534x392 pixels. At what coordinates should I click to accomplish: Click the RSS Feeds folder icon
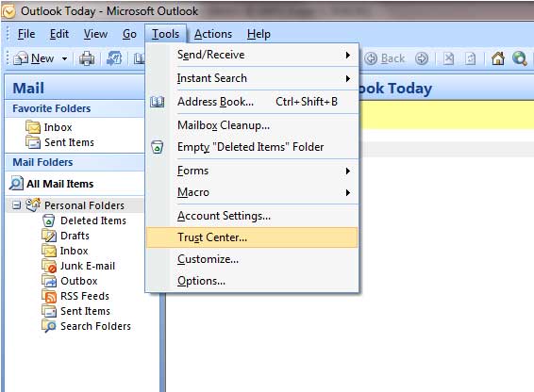click(x=49, y=296)
